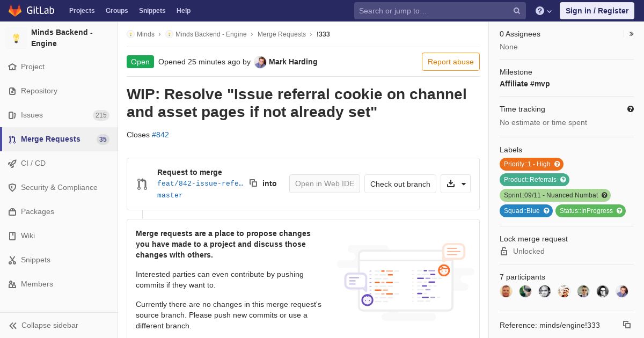Open Projects in the top navigation
Viewport: 644px width, 338px height.
[82, 11]
